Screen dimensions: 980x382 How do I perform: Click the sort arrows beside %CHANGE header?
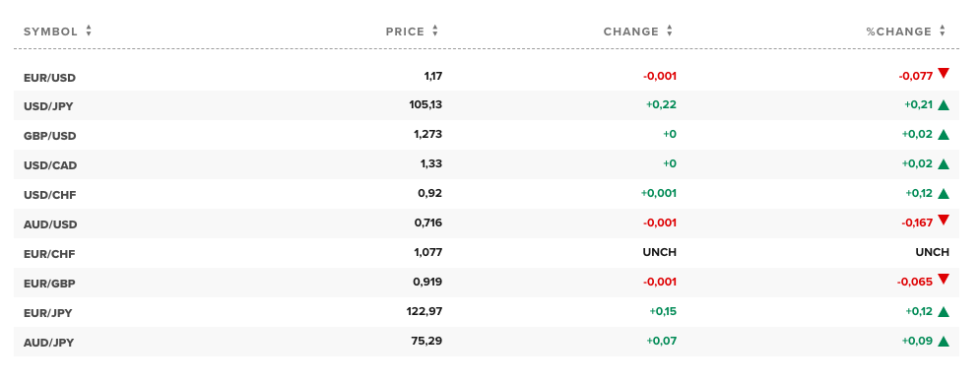(942, 31)
